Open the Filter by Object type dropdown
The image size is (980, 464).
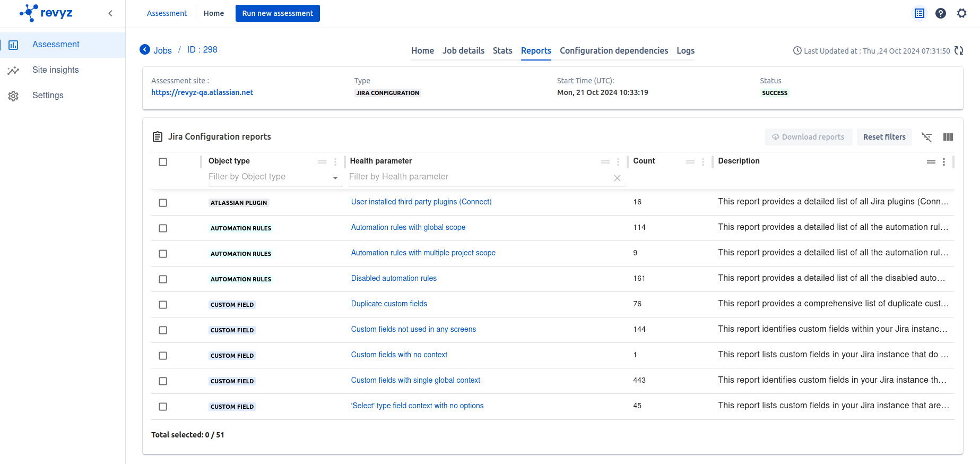pyautogui.click(x=274, y=177)
